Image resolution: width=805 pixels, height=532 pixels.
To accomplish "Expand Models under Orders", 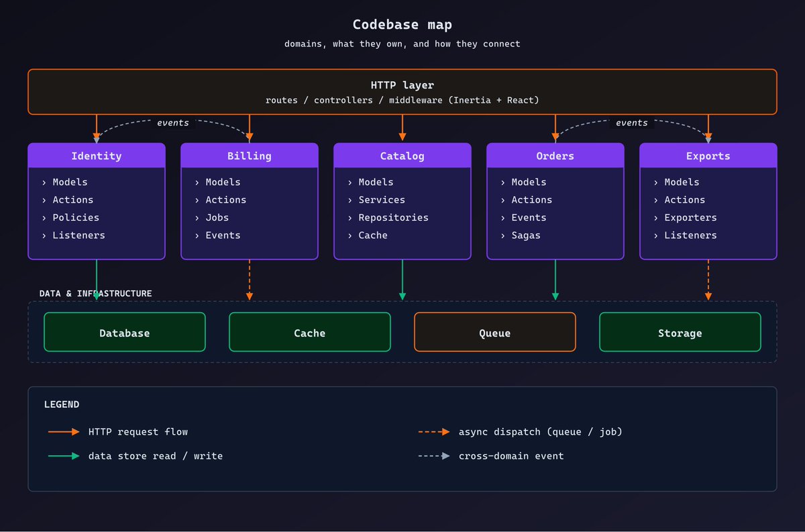I will [x=523, y=182].
